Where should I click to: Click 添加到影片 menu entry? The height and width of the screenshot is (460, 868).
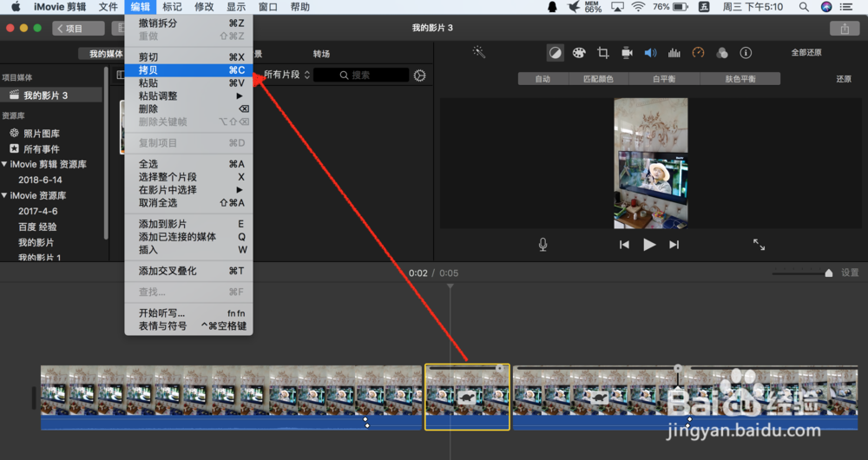[x=188, y=224]
